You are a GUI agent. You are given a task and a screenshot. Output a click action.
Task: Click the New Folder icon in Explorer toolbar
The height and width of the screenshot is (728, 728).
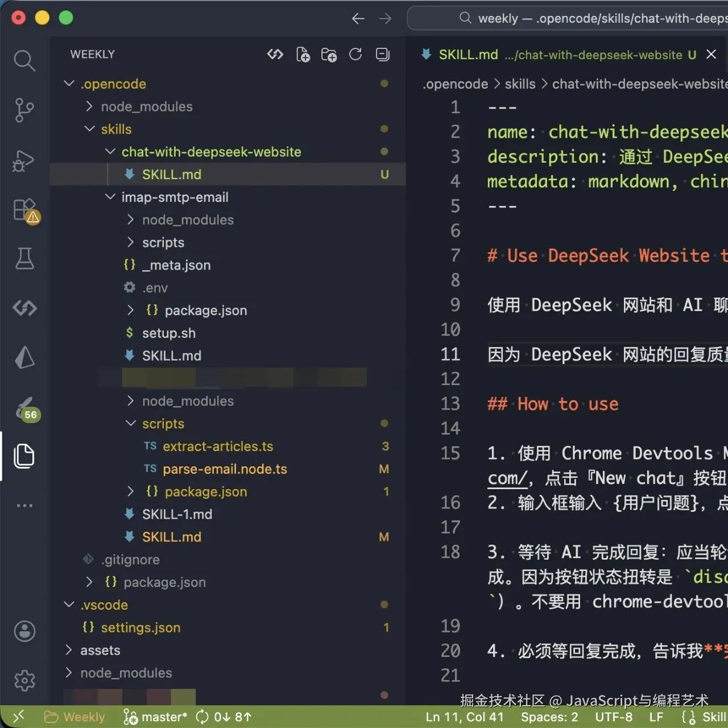(329, 54)
